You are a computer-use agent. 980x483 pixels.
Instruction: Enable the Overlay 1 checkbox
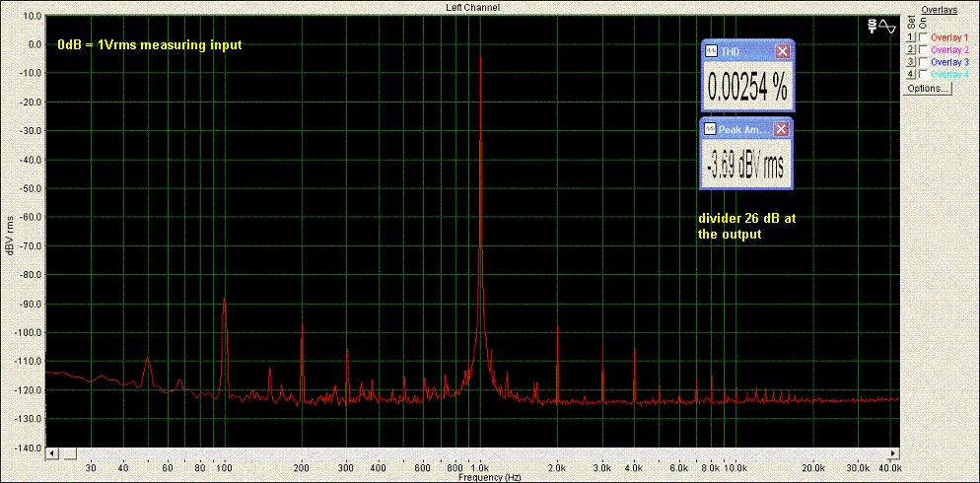coord(923,37)
